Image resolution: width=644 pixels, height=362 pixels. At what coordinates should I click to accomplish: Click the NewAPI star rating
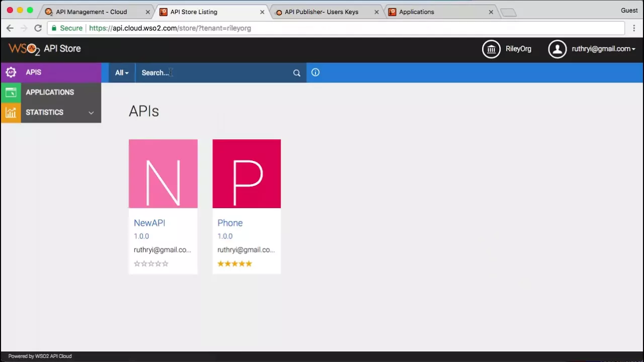point(151,263)
